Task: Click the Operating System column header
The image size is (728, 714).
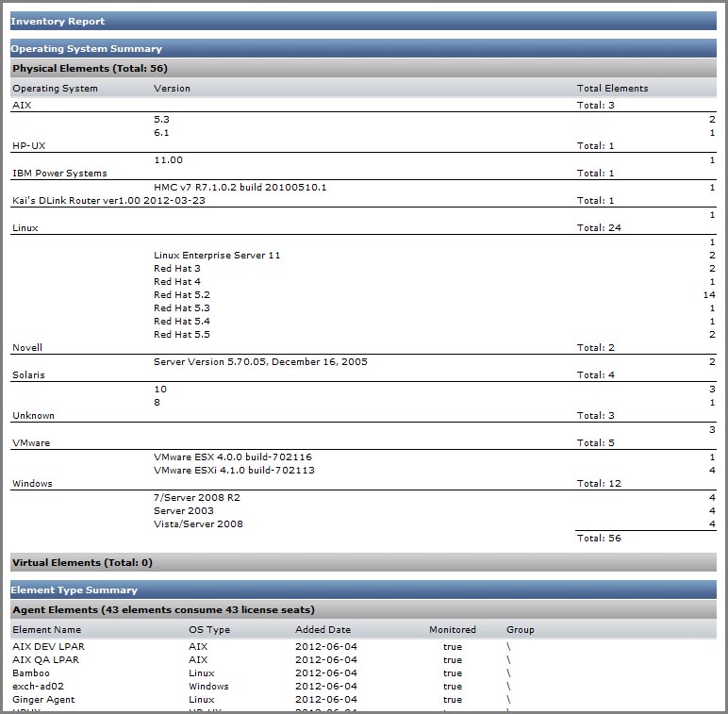Action: point(56,89)
